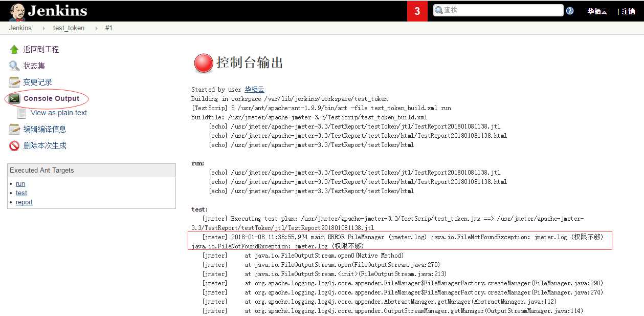644x316 pixels.
Task: Open View as plain text
Action: 59,113
